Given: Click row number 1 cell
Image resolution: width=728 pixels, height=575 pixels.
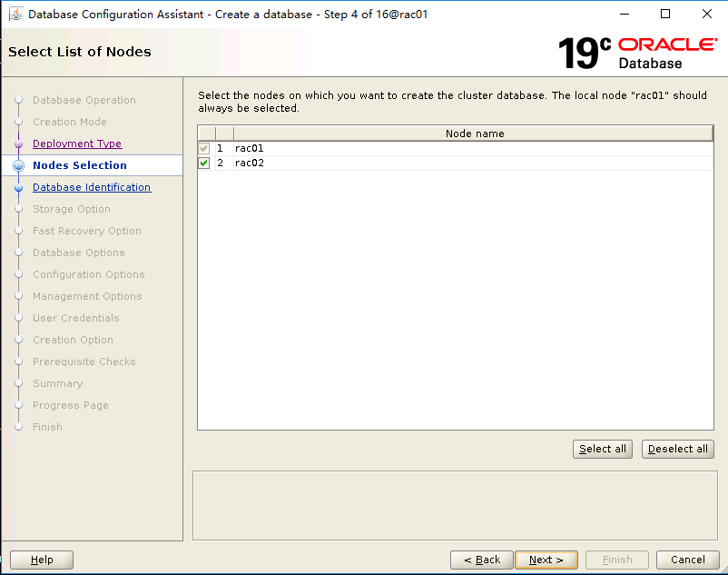Looking at the screenshot, I should click(224, 149).
